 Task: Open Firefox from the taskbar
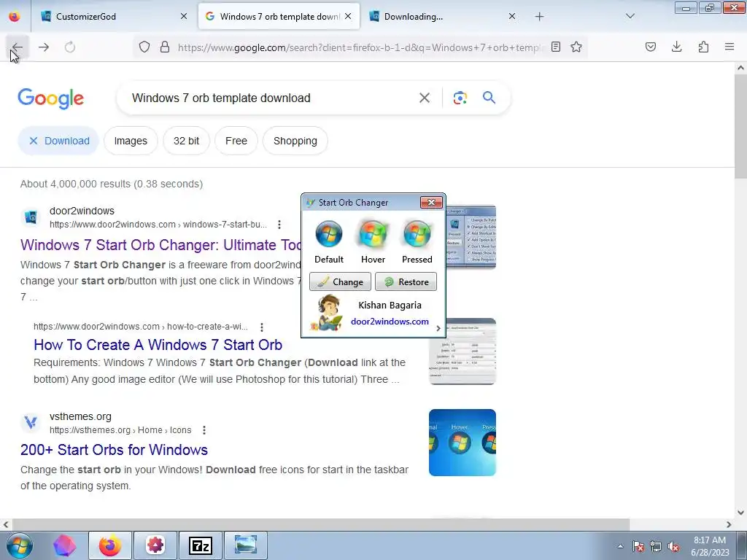[110, 545]
